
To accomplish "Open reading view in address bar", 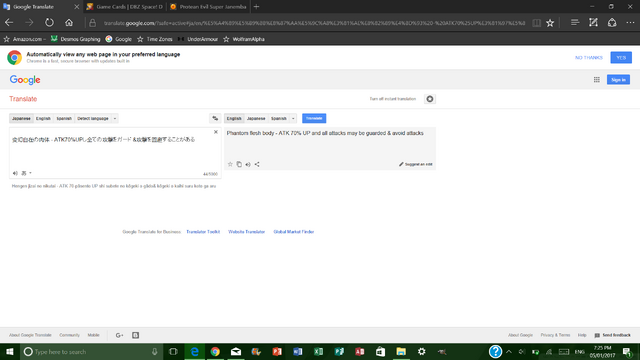I will [536, 23].
